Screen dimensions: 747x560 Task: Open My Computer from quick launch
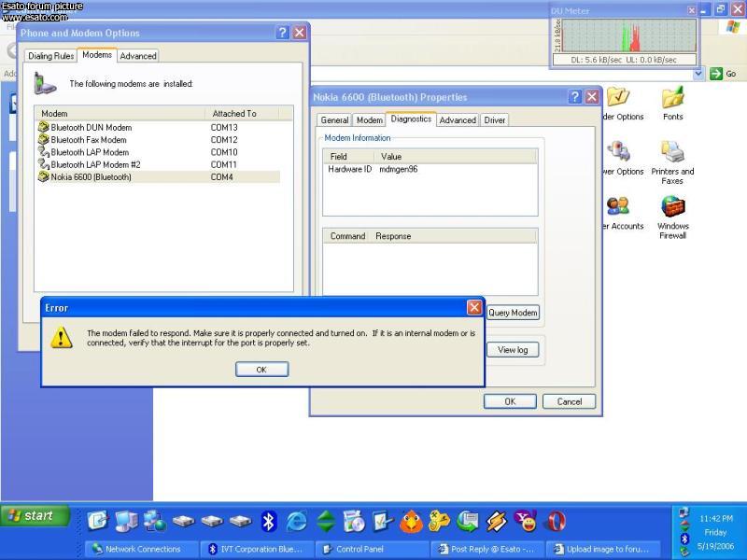point(126,521)
